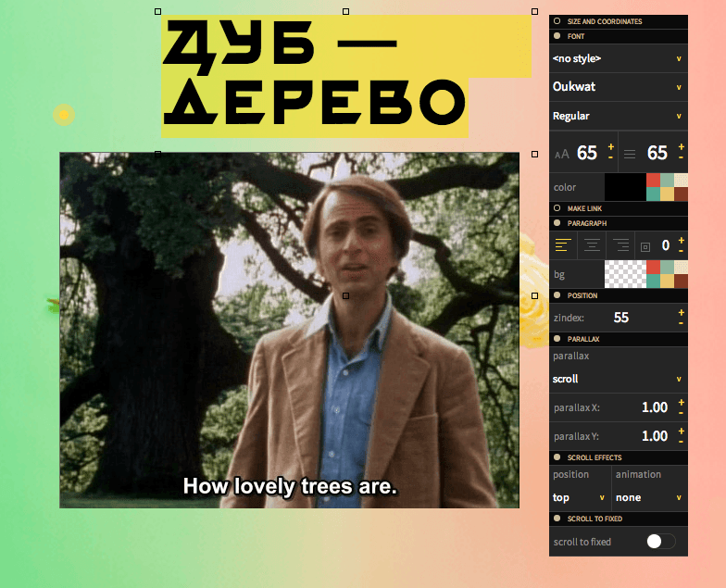
Task: Click the font size AA icon
Action: pyautogui.click(x=561, y=154)
